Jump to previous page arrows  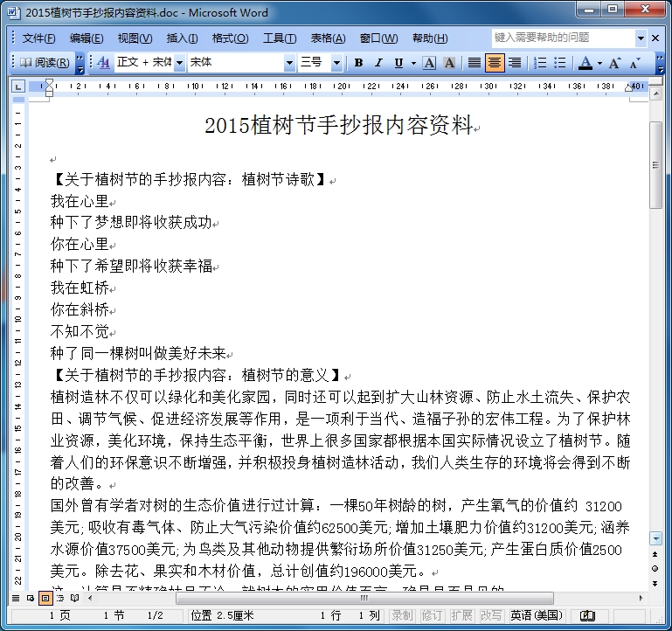coord(655,554)
